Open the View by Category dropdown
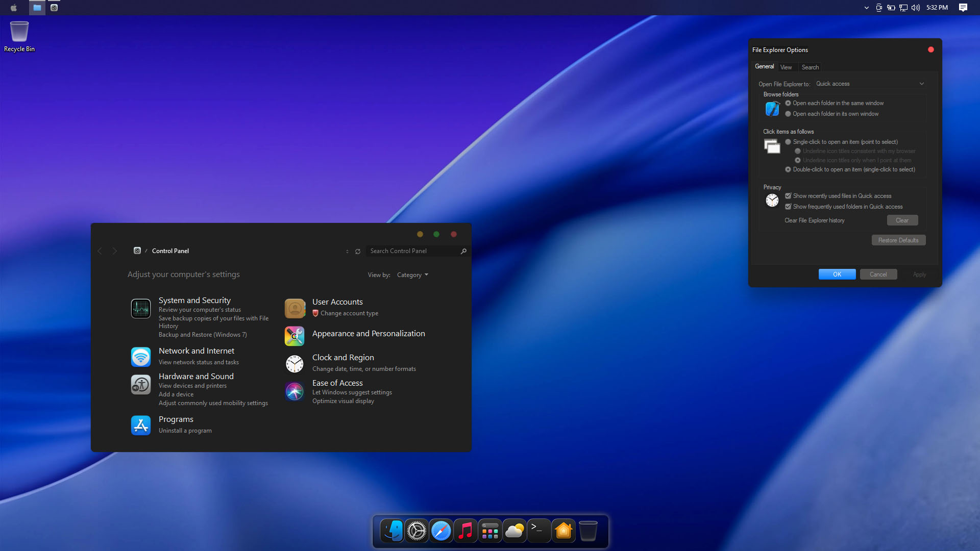Screen dimensions: 980x551 (412, 274)
